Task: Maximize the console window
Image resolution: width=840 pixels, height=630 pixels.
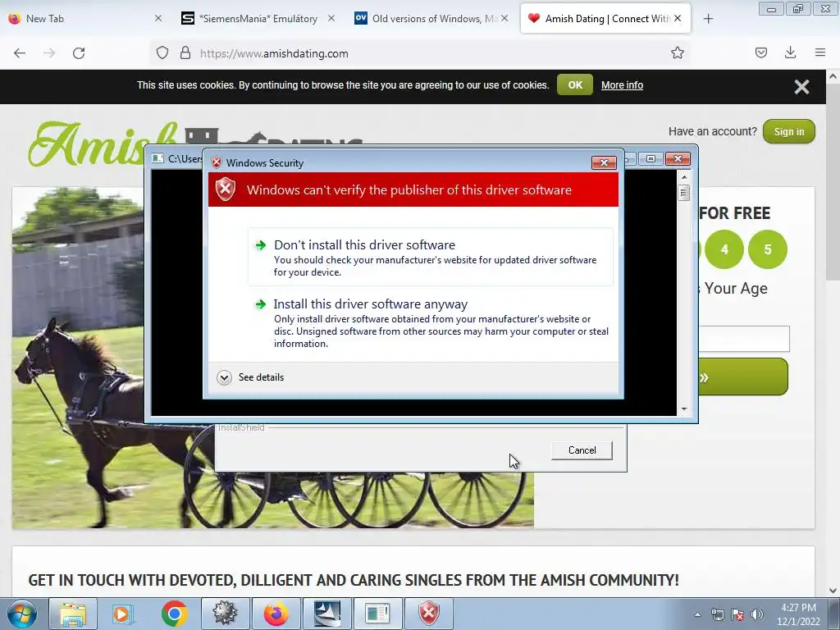Action: (x=651, y=158)
